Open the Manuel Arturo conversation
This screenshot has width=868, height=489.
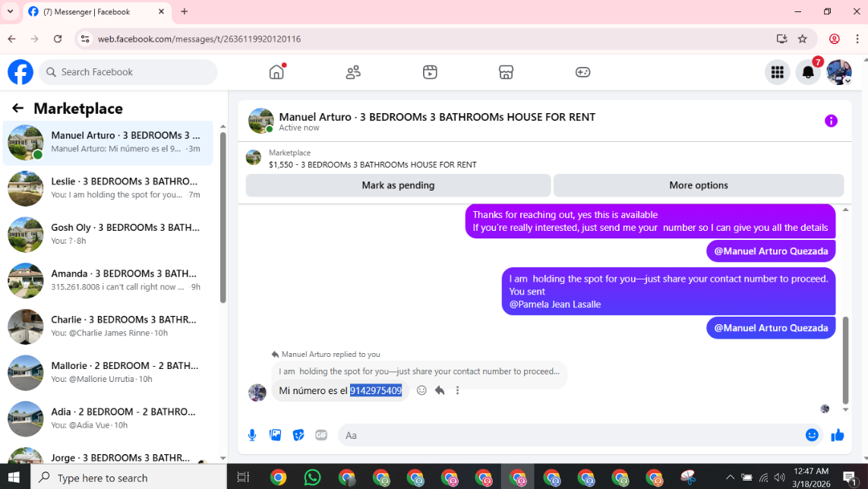point(108,142)
